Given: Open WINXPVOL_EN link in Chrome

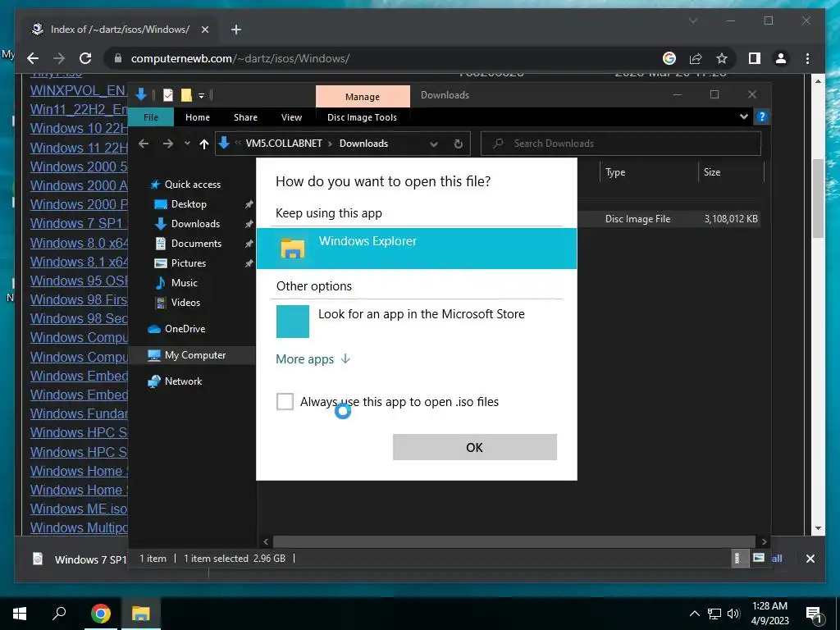Looking at the screenshot, I should (79, 90).
